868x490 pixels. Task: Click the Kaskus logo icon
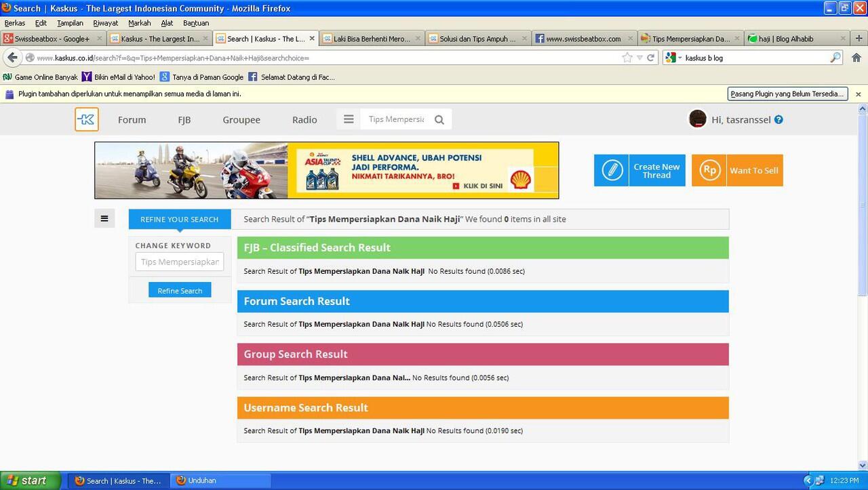87,119
